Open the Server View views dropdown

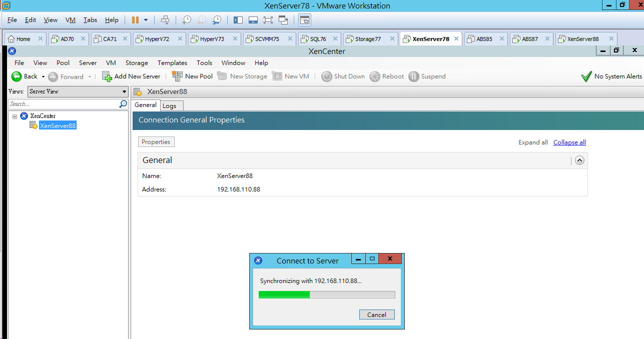(78, 91)
